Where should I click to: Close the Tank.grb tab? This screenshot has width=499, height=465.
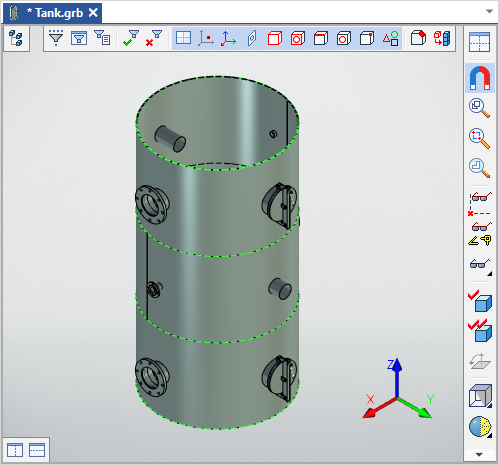[93, 13]
